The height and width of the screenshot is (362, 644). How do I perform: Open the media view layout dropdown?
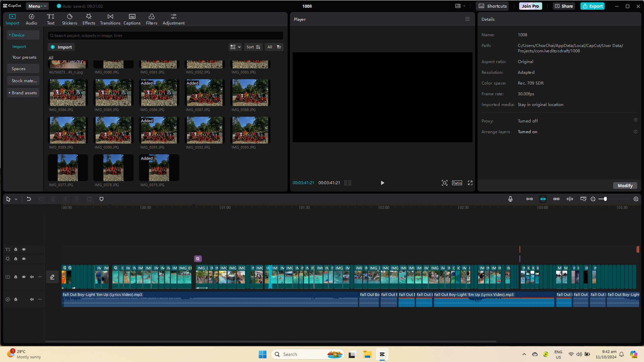click(x=236, y=47)
